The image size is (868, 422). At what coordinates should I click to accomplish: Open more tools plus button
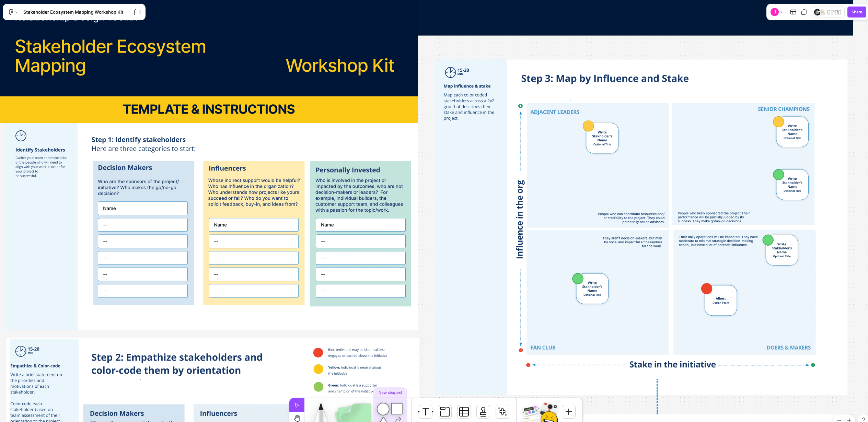(569, 411)
